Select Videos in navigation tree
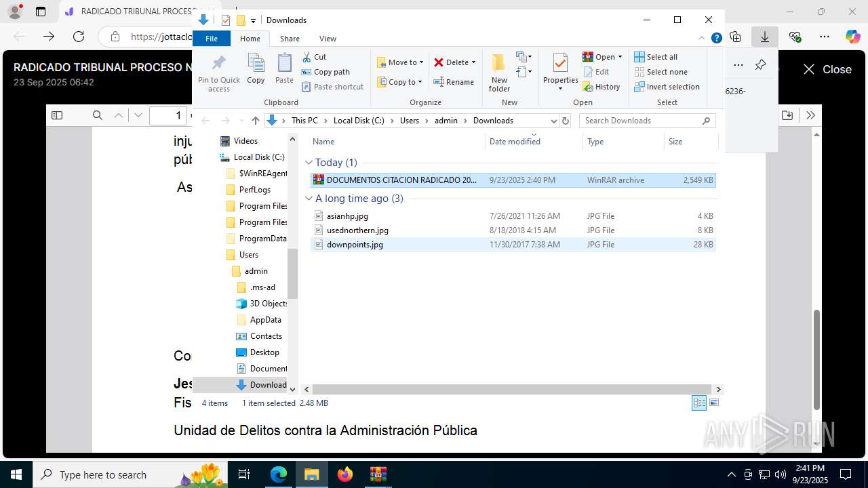868x488 pixels. click(x=245, y=141)
